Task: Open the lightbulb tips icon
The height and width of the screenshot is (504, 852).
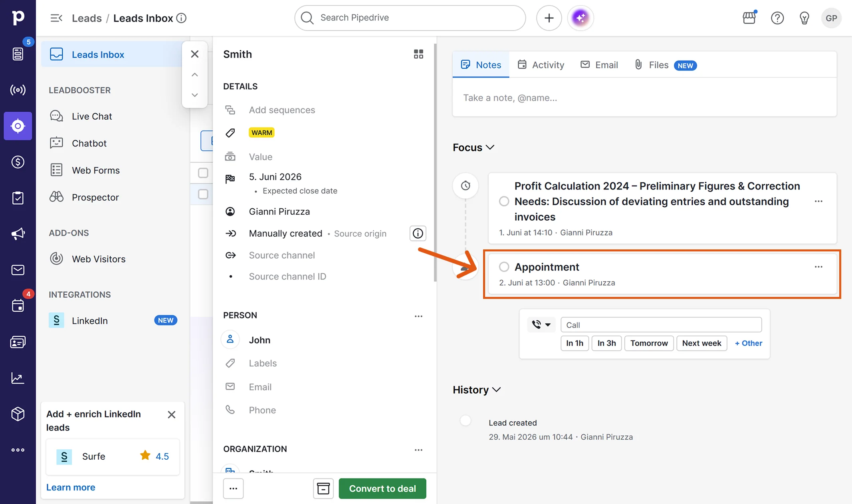Action: [804, 18]
